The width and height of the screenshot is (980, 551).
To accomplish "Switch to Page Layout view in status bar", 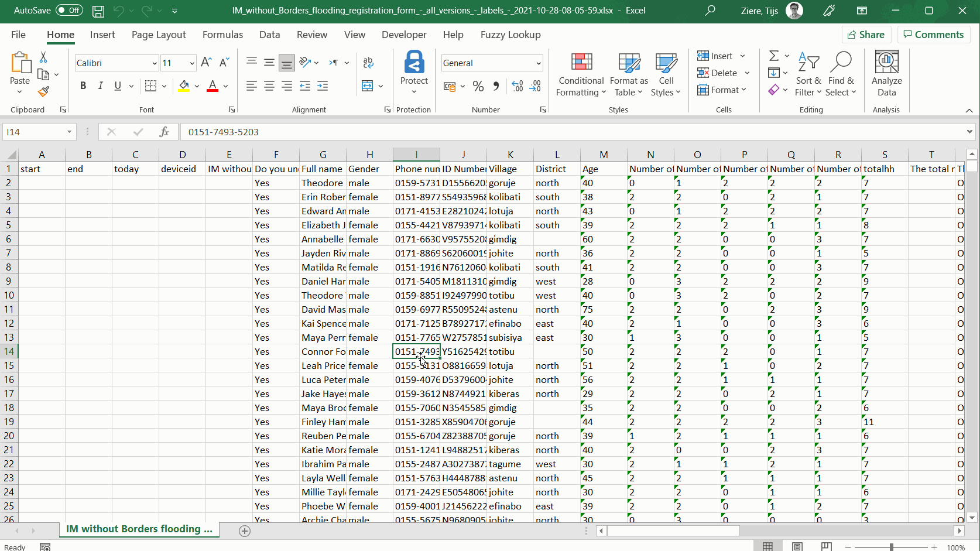I will click(x=797, y=546).
